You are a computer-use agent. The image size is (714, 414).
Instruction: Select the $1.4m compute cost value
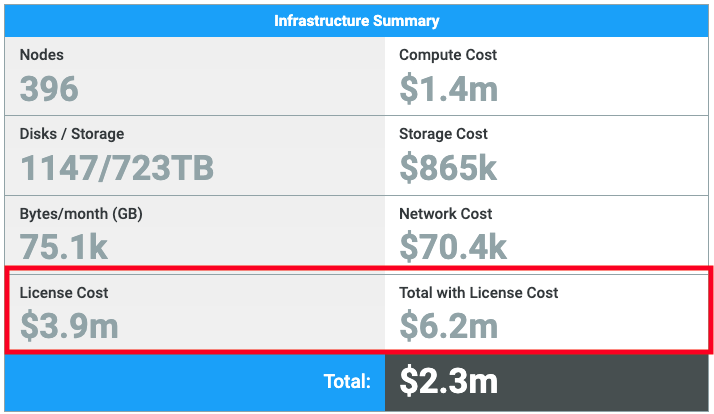pos(446,89)
